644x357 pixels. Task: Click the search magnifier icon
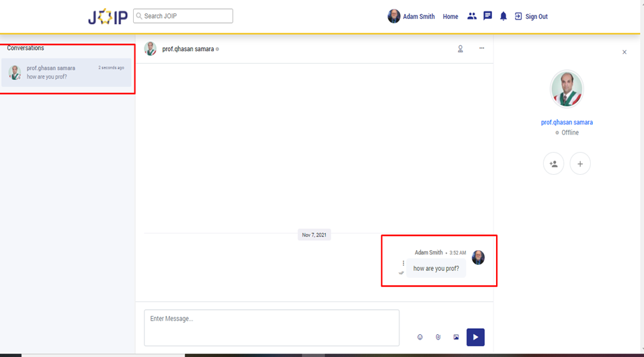tap(139, 16)
